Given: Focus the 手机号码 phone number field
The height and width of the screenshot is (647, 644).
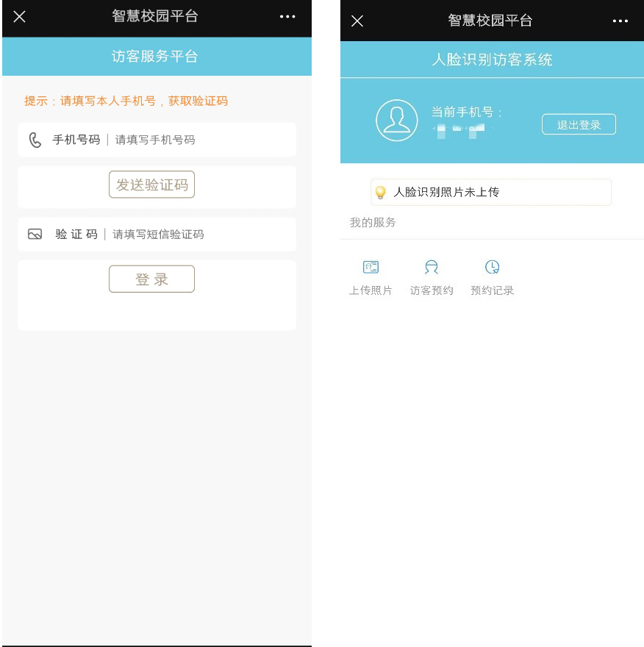Looking at the screenshot, I should (x=157, y=140).
